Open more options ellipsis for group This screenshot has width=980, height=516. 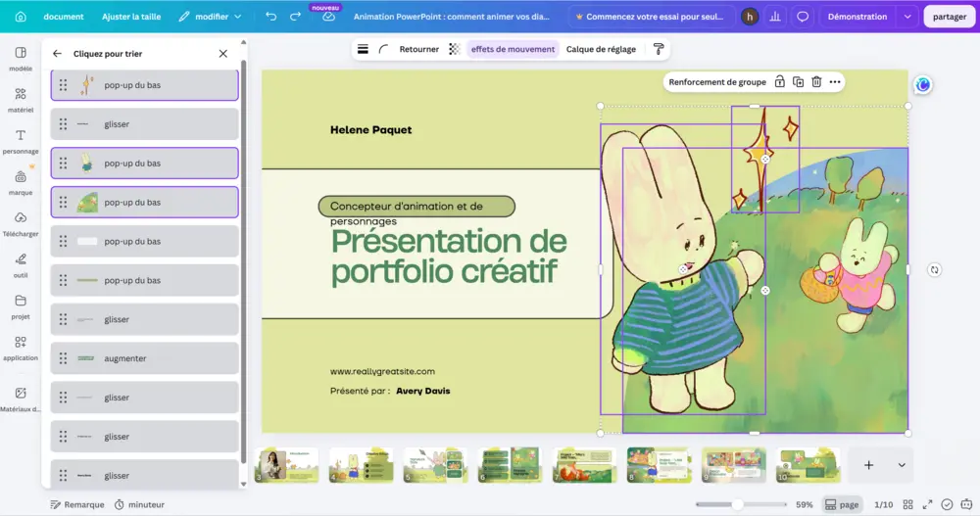(835, 82)
